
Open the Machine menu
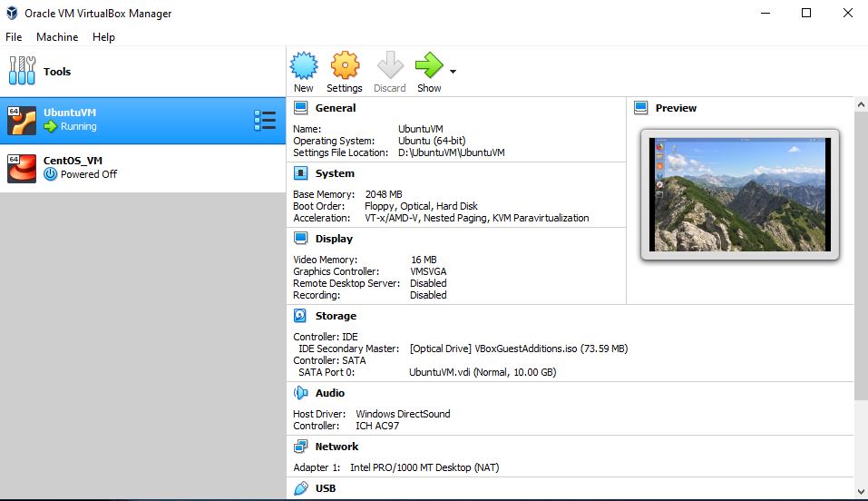click(57, 36)
